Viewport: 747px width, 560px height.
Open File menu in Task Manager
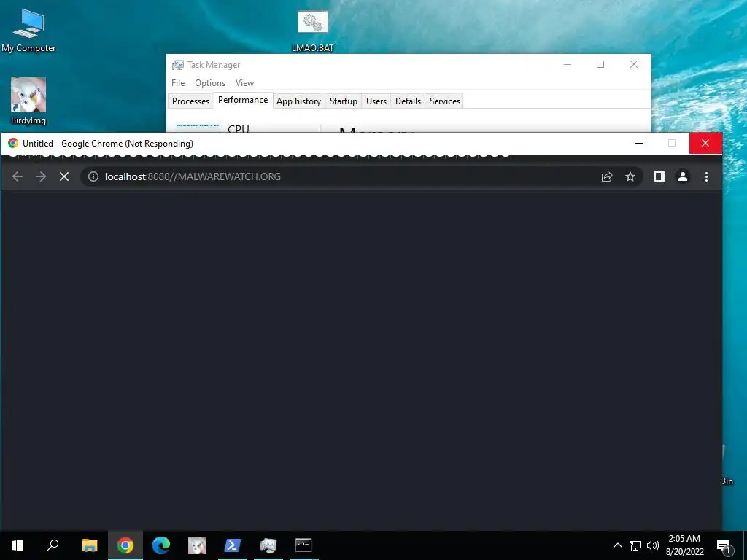point(178,83)
